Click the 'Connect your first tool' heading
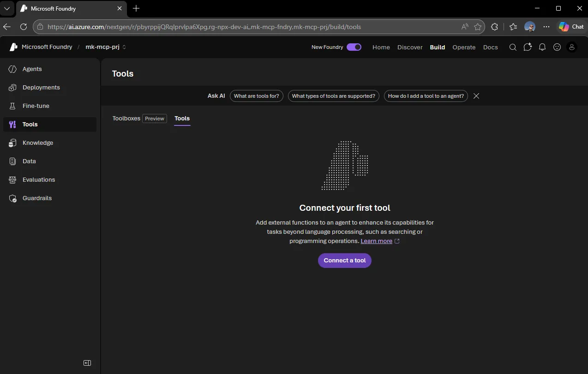 (345, 208)
